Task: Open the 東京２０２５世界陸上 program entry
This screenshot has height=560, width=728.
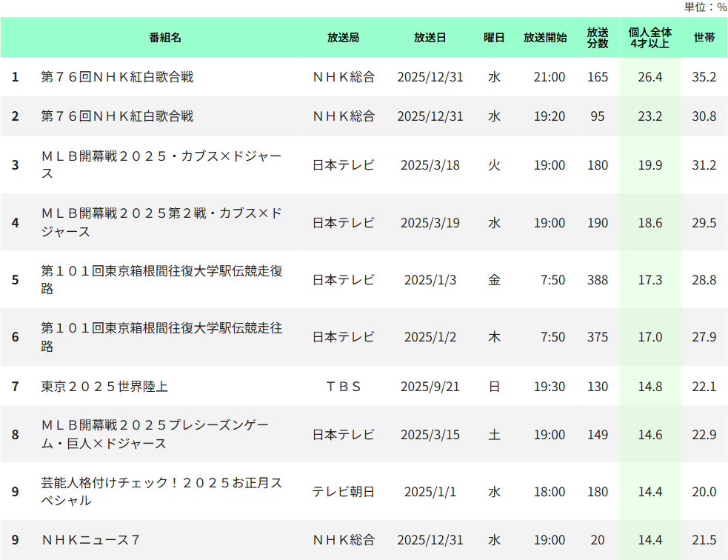Action: coord(104,387)
